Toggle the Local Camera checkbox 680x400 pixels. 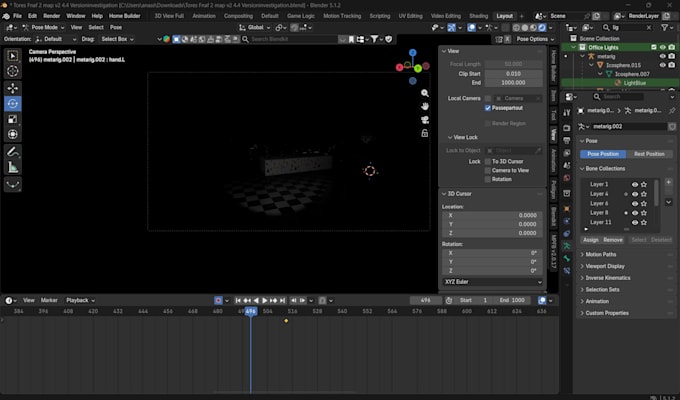pos(488,98)
